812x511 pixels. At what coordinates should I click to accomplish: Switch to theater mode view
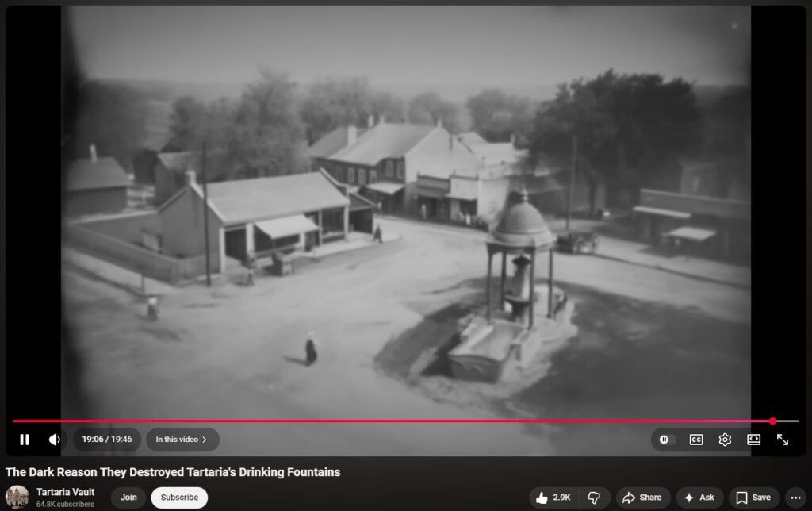(x=753, y=440)
